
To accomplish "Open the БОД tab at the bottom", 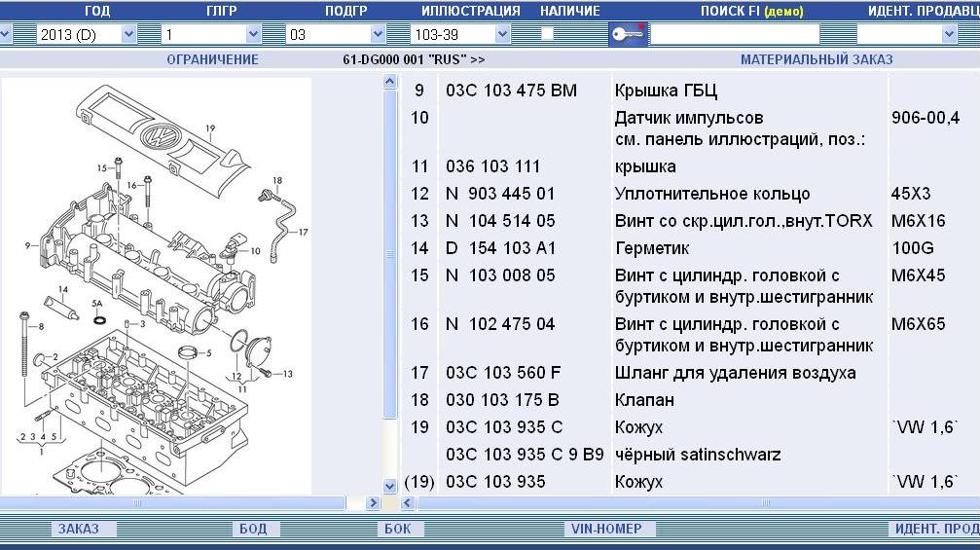I will [252, 529].
